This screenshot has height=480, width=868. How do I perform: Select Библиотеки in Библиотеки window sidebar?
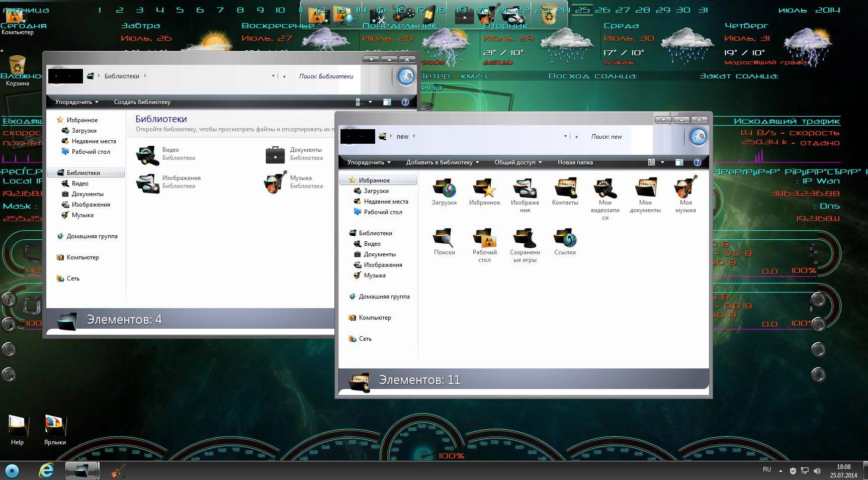point(85,172)
